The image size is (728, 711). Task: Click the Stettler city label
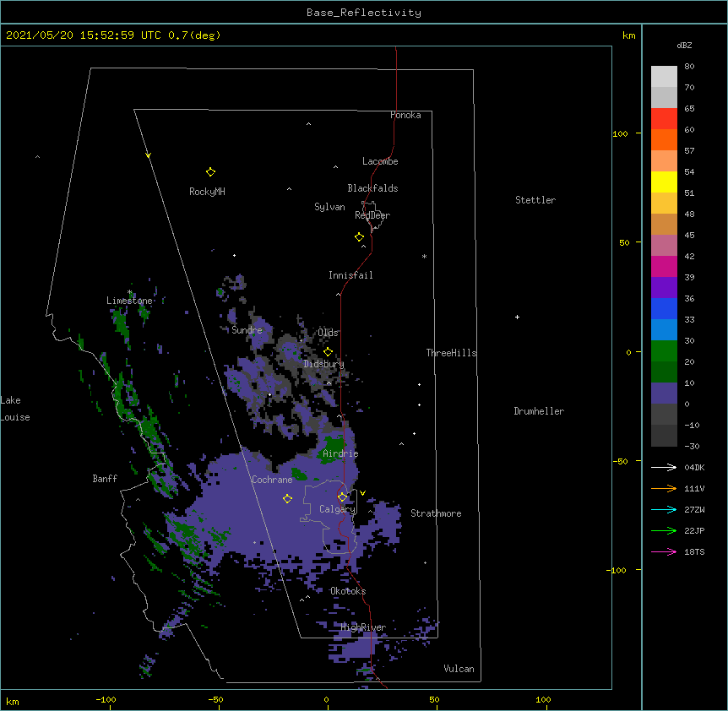535,200
